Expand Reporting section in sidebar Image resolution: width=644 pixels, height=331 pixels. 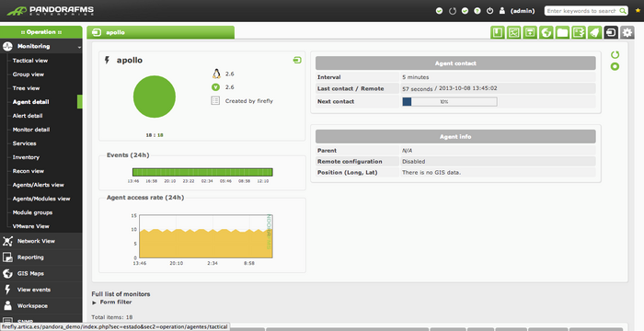click(x=41, y=257)
